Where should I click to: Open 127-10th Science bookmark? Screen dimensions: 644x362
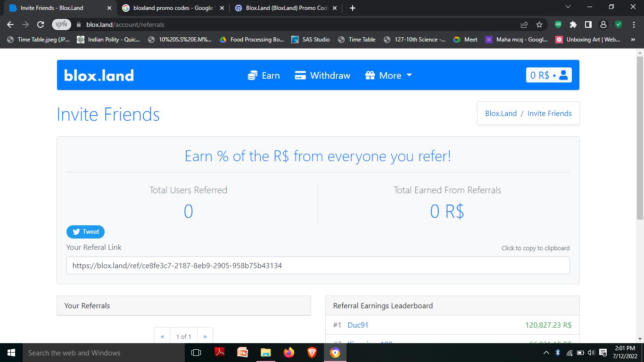415,40
